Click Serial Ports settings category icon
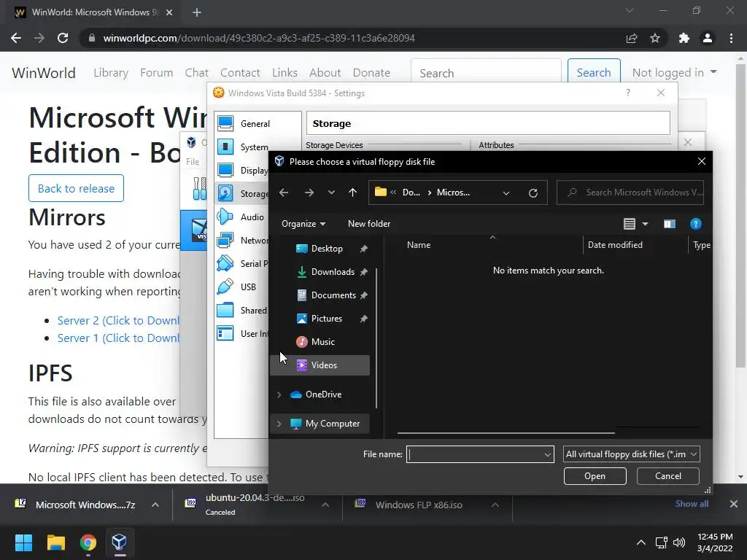Screen dimensions: 747x560 point(225,264)
